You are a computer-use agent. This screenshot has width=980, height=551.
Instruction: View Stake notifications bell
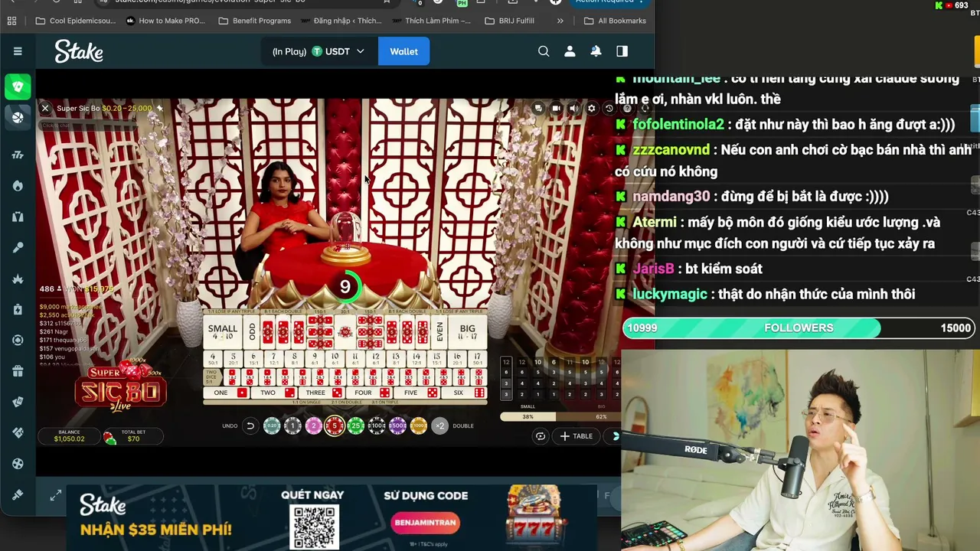point(596,51)
